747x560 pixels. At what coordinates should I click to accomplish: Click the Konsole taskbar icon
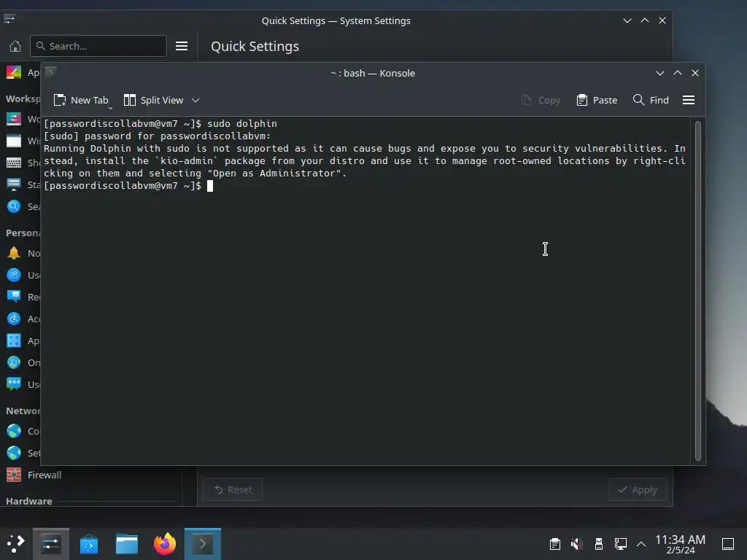(x=203, y=544)
